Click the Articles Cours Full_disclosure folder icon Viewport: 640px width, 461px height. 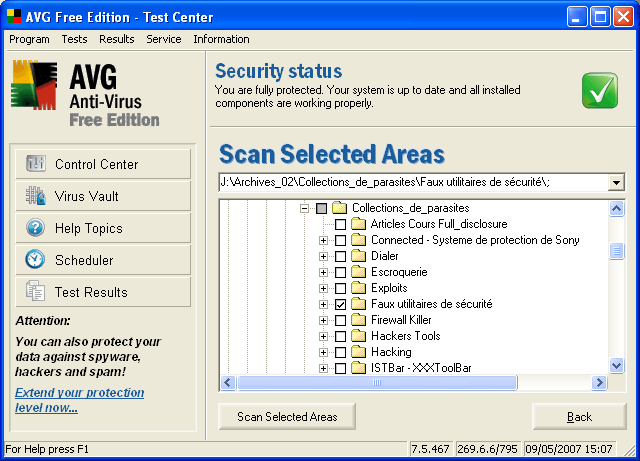(x=358, y=224)
